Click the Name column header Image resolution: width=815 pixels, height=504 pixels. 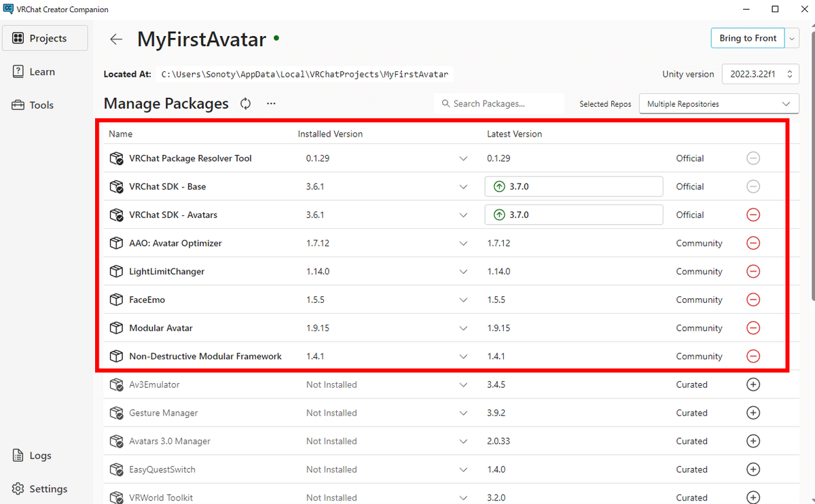121,134
